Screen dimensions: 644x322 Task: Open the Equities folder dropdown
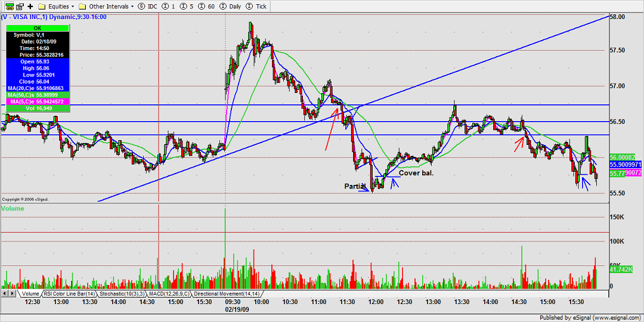[56, 7]
